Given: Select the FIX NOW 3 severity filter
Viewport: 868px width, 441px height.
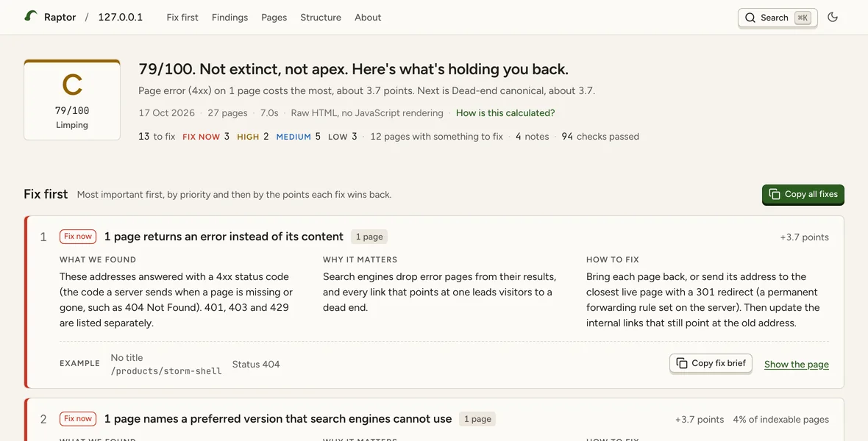Looking at the screenshot, I should (206, 137).
